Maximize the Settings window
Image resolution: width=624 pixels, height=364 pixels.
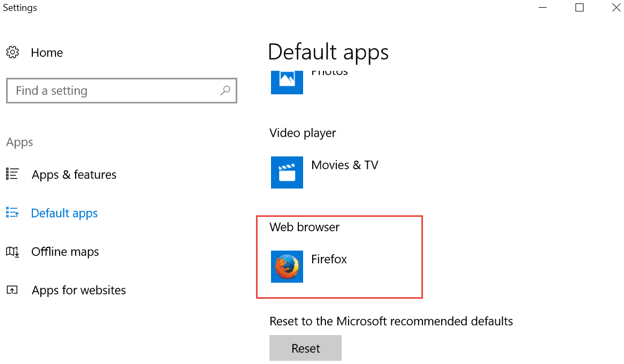click(579, 8)
